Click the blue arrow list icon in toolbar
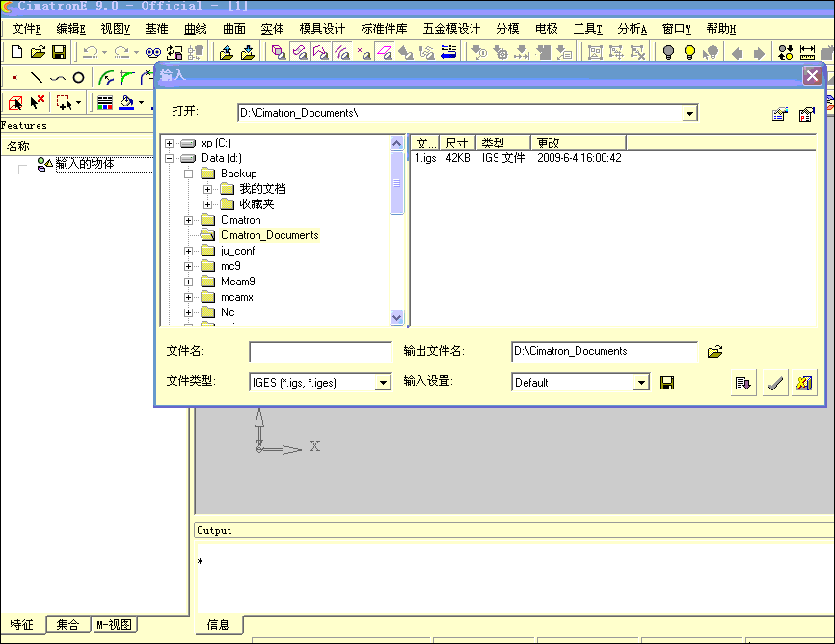The width and height of the screenshot is (835, 644). coord(449,52)
